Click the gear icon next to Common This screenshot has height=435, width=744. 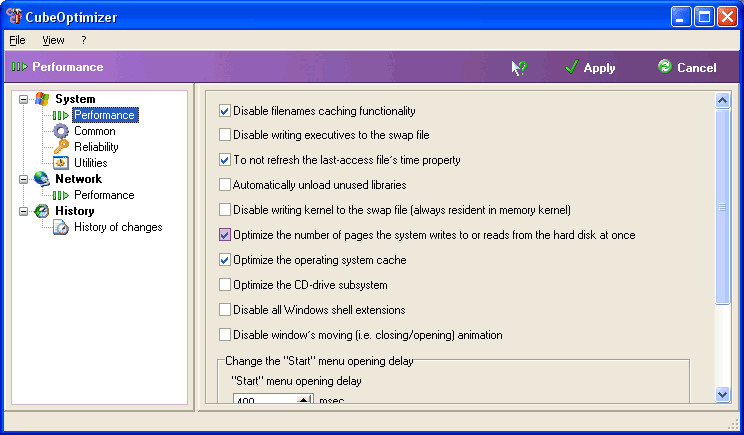pyautogui.click(x=61, y=131)
